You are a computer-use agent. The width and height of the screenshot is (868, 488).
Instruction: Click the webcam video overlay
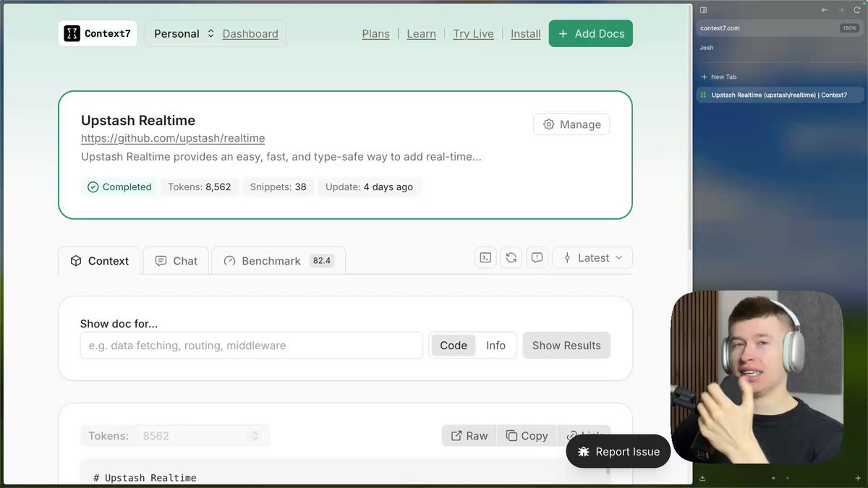757,377
